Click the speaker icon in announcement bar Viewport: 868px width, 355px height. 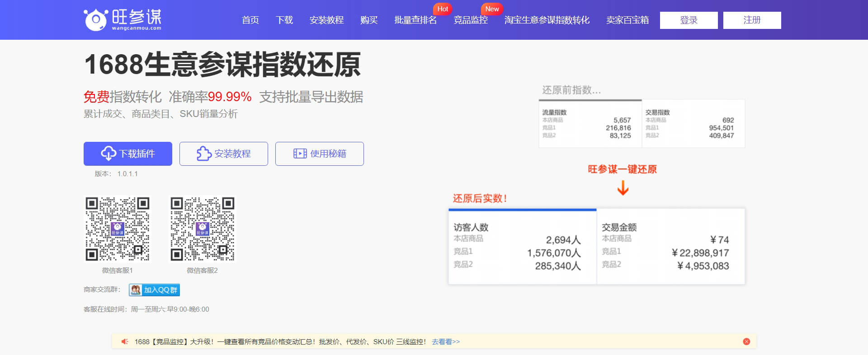click(x=125, y=341)
